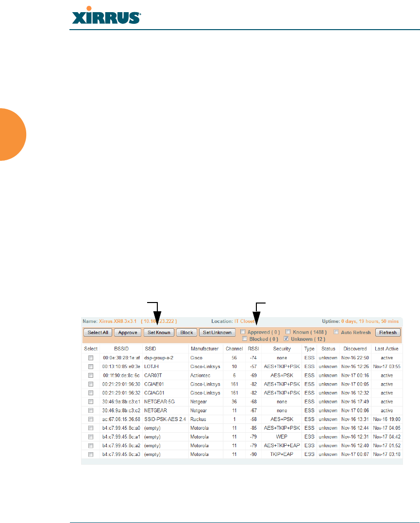Click the uptime value 0 days, 19 hours
420x523 pixels.
click(x=360, y=321)
